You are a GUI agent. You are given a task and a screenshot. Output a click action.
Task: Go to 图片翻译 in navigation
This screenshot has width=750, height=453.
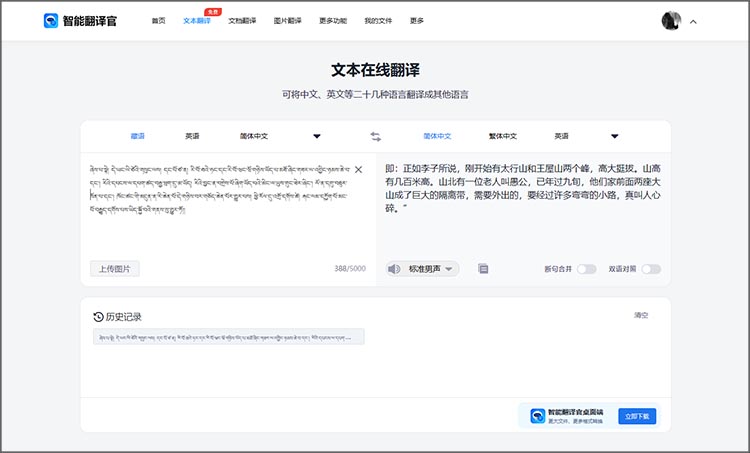[287, 21]
